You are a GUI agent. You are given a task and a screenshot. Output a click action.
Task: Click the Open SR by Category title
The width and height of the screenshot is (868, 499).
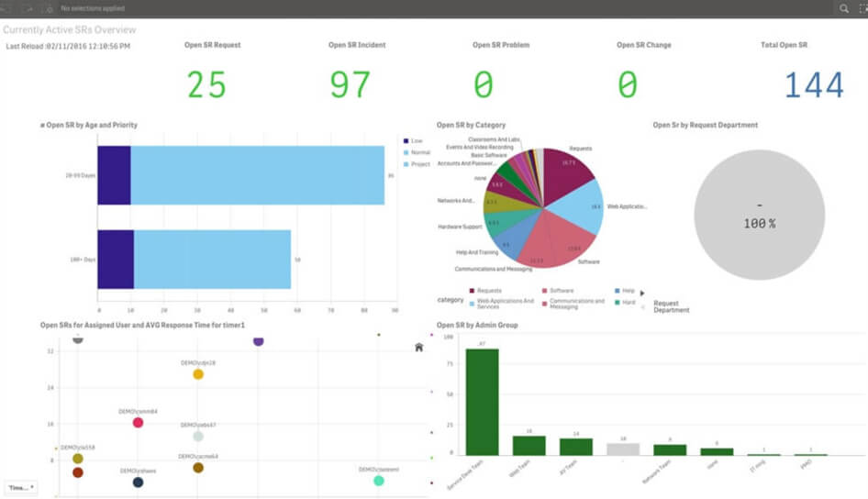pos(471,125)
